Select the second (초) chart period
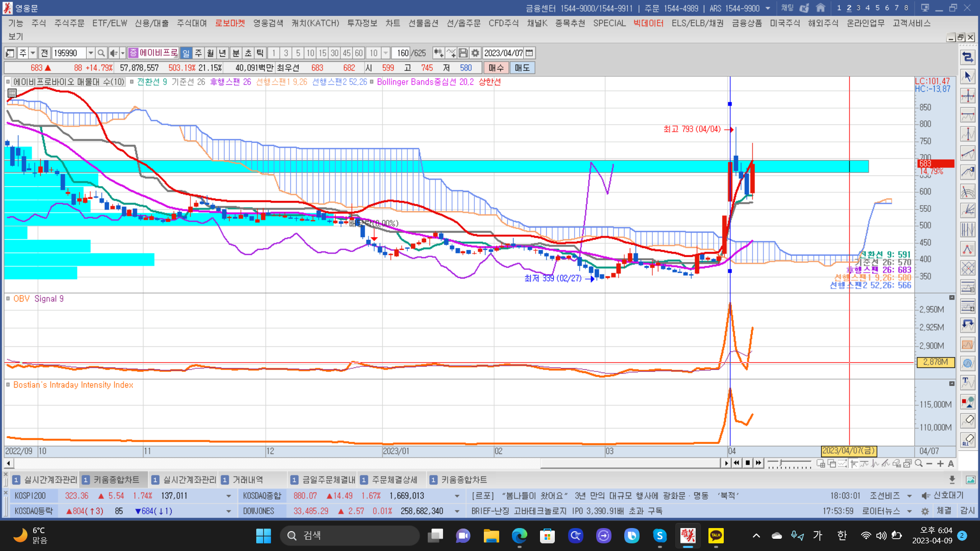980x551 pixels. pos(248,53)
